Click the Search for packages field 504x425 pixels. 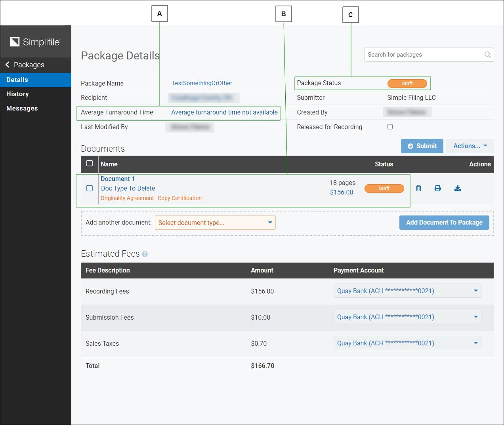[424, 55]
